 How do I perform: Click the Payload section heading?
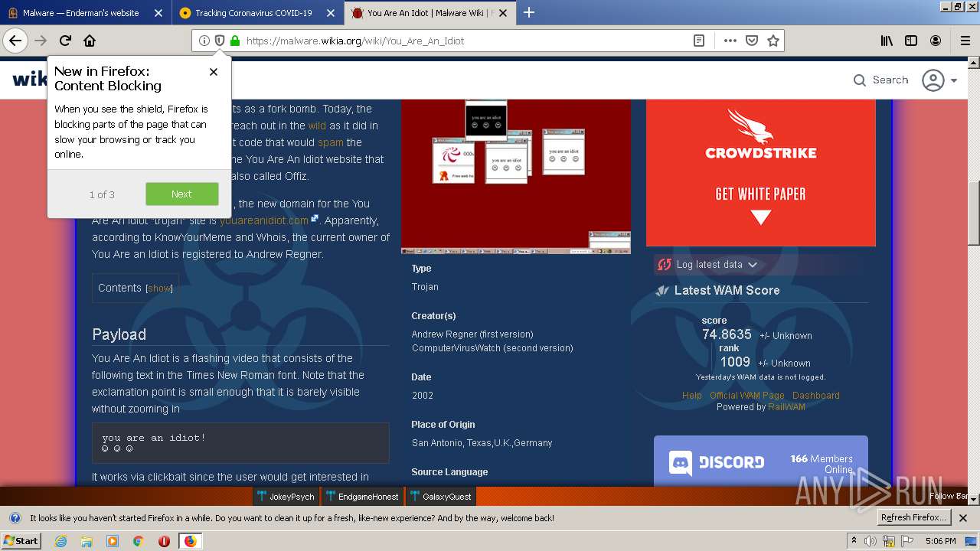pos(119,334)
